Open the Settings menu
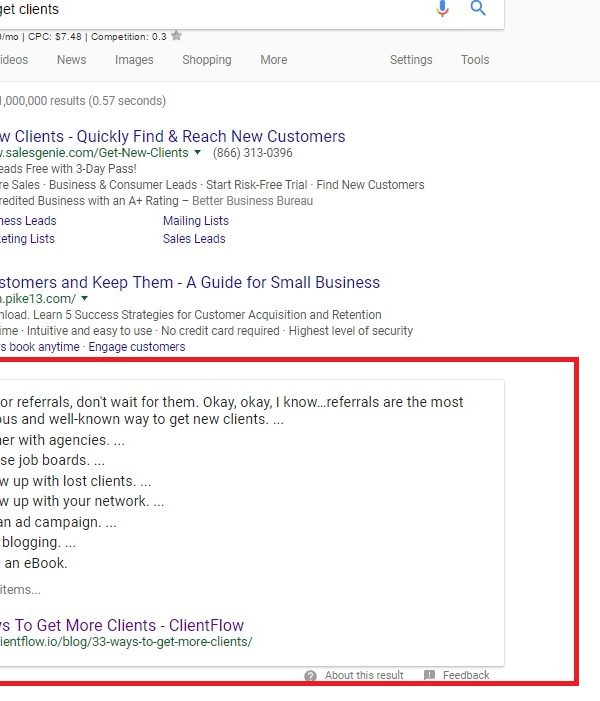This screenshot has height=701, width=600. click(x=411, y=59)
